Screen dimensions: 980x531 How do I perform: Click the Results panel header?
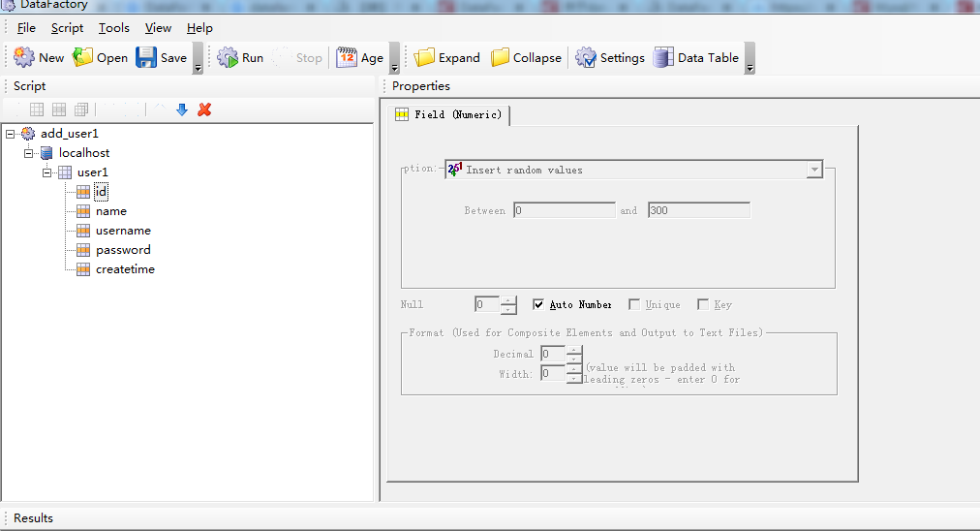[x=34, y=517]
